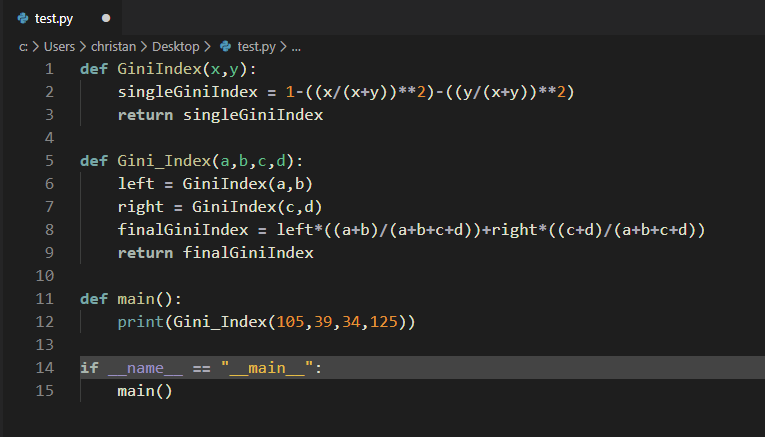The height and width of the screenshot is (437, 765).
Task: Click 'return singleGiniIndex' on line 3
Action: click(x=220, y=115)
